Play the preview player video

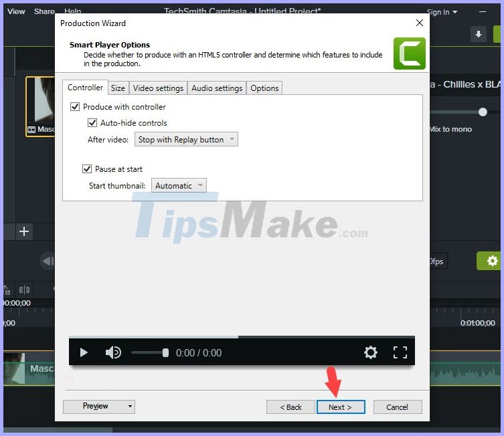(84, 352)
